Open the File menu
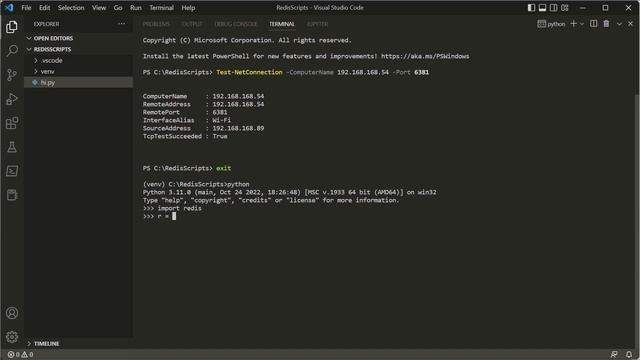This screenshot has height=360, width=640. pos(26,8)
